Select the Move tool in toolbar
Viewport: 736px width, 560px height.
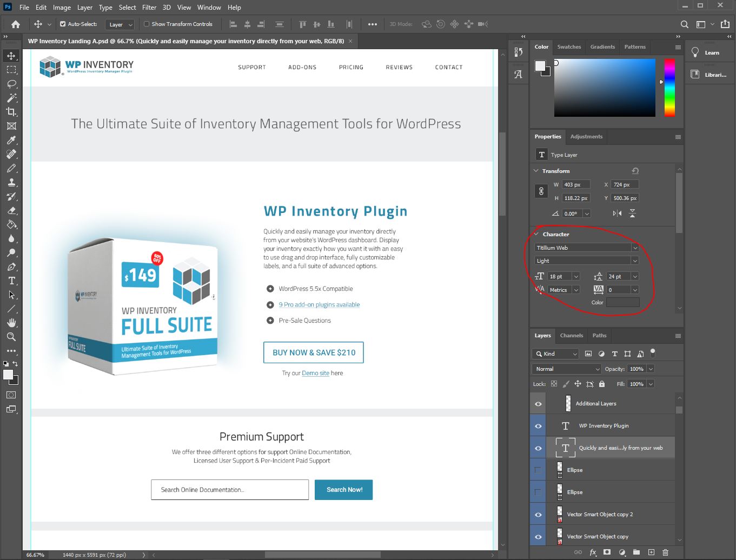coord(11,56)
